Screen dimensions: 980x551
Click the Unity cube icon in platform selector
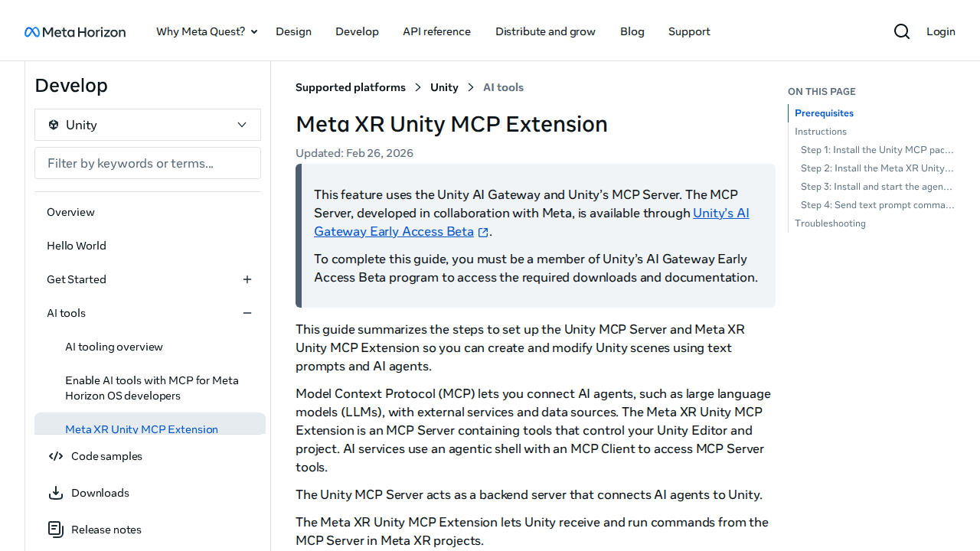point(54,125)
